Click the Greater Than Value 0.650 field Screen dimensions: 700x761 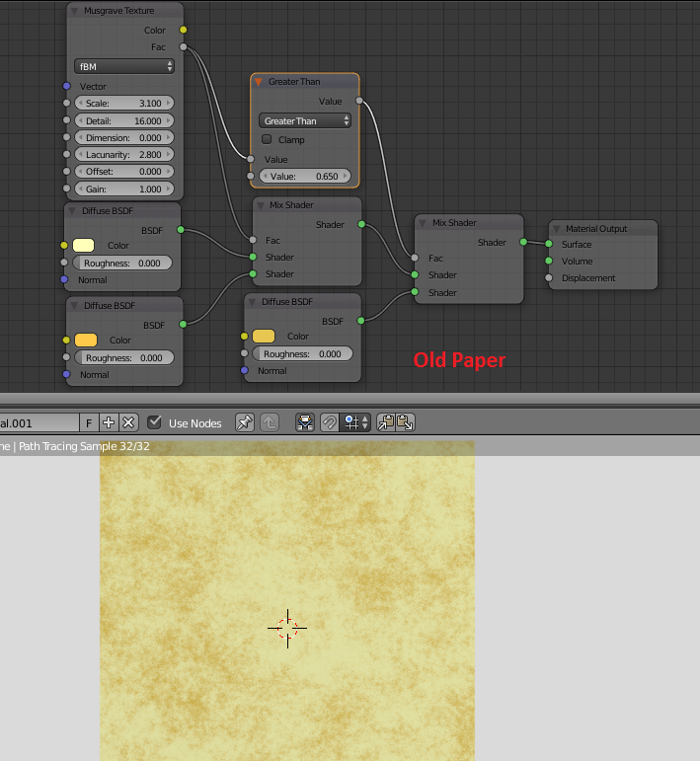[x=305, y=176]
